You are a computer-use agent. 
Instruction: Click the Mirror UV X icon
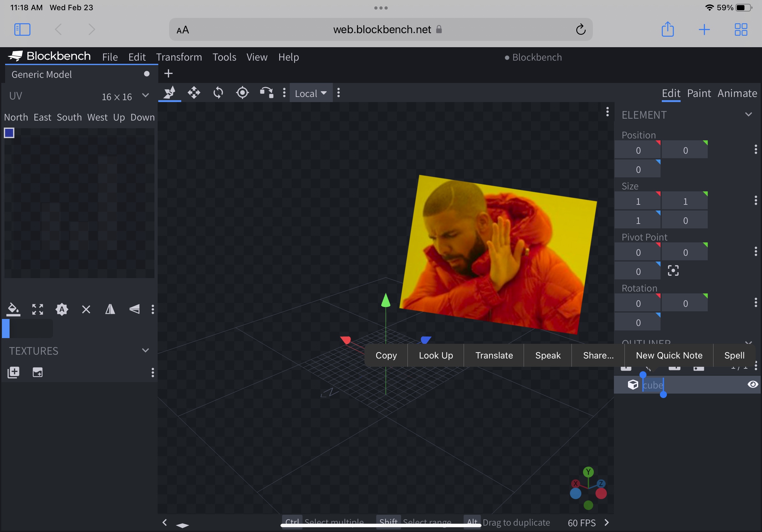(x=110, y=309)
